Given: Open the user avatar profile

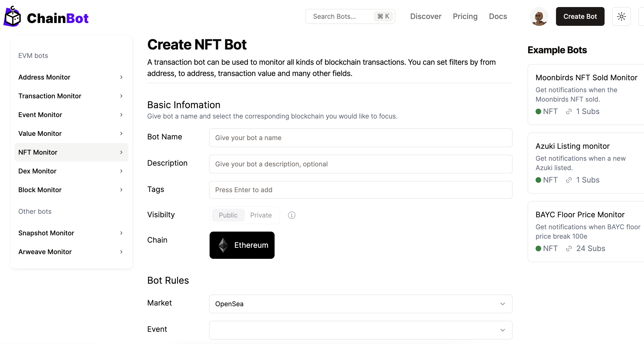Looking at the screenshot, I should (539, 17).
